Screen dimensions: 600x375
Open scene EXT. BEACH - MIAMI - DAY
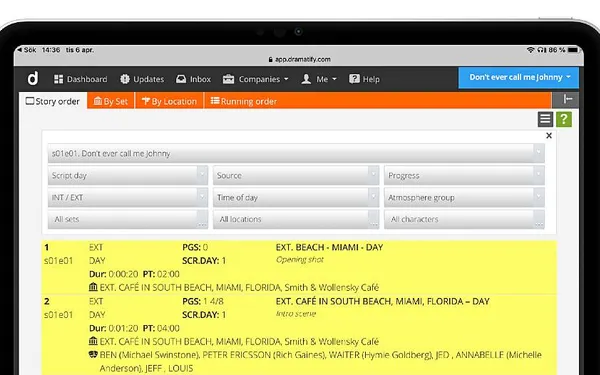(329, 247)
